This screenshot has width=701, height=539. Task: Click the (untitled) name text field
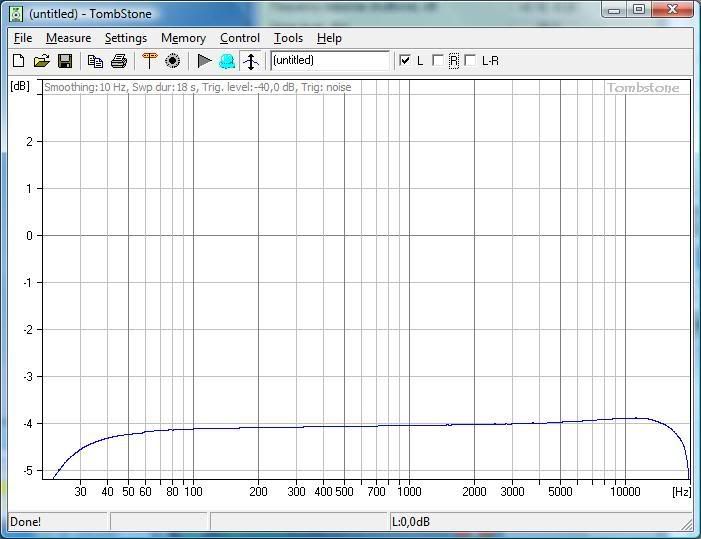point(329,61)
